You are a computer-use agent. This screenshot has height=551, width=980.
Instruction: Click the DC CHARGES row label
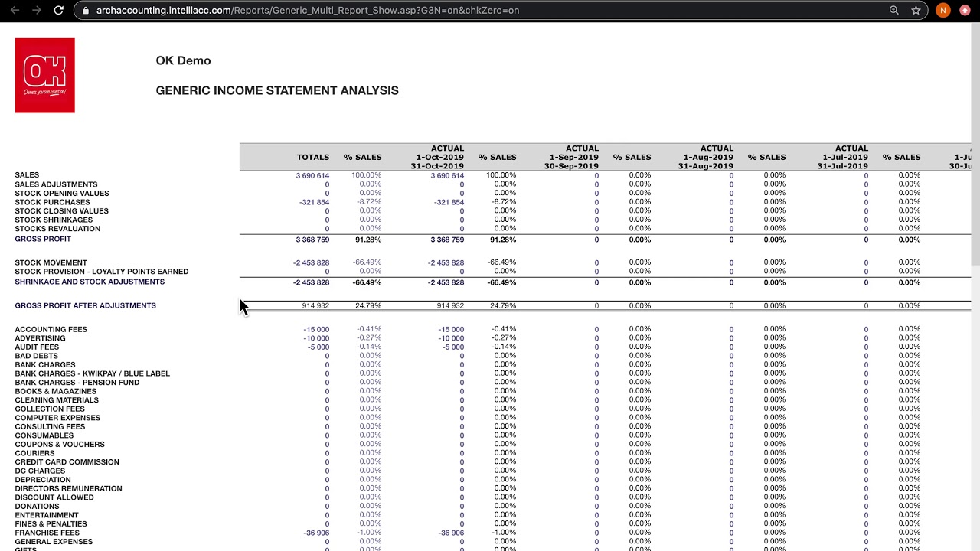(40, 471)
